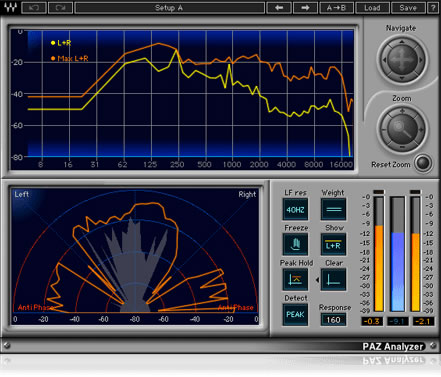The image size is (441, 377).
Task: Click the -0.3 peak readout
Action: 372,321
